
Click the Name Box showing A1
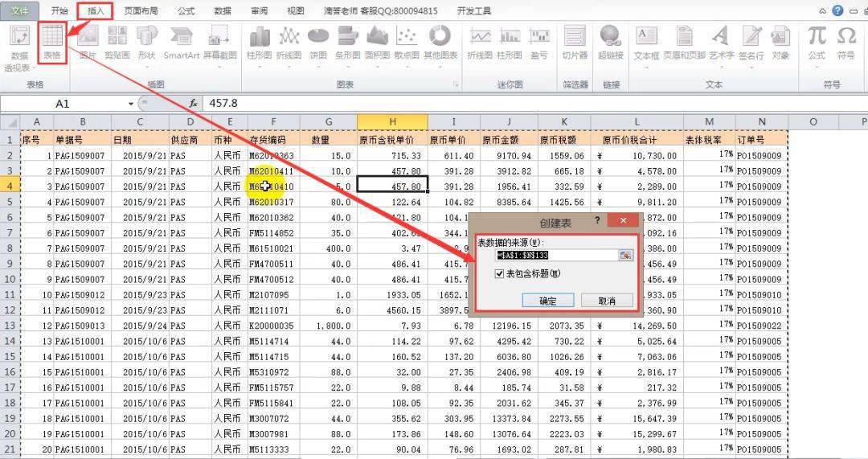coord(63,104)
